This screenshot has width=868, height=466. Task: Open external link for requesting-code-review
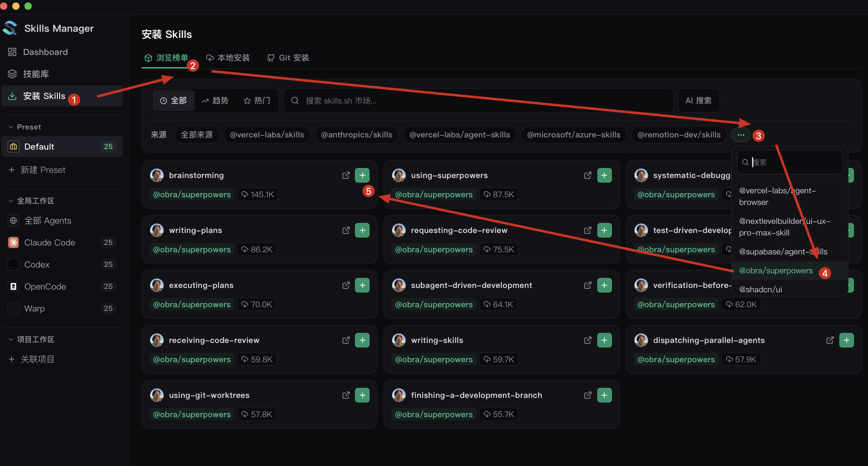587,230
